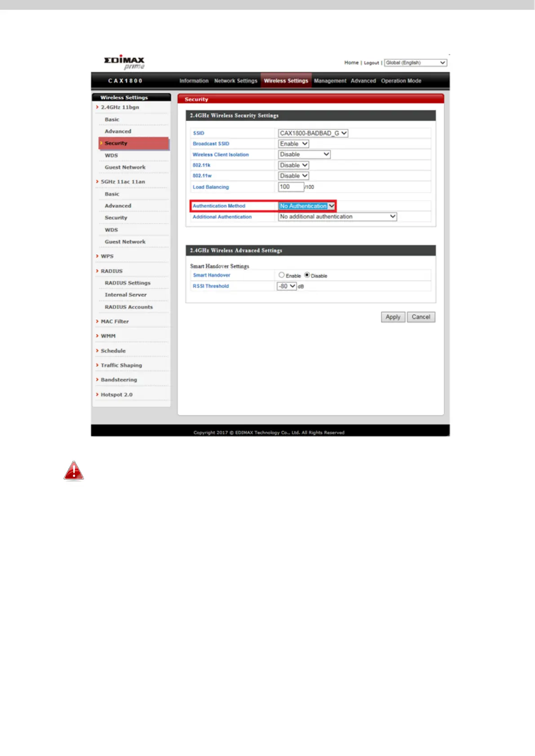Open Advanced under 2.4GHz 11bgn
Image resolution: width=535 pixels, height=756 pixels.
click(118, 132)
